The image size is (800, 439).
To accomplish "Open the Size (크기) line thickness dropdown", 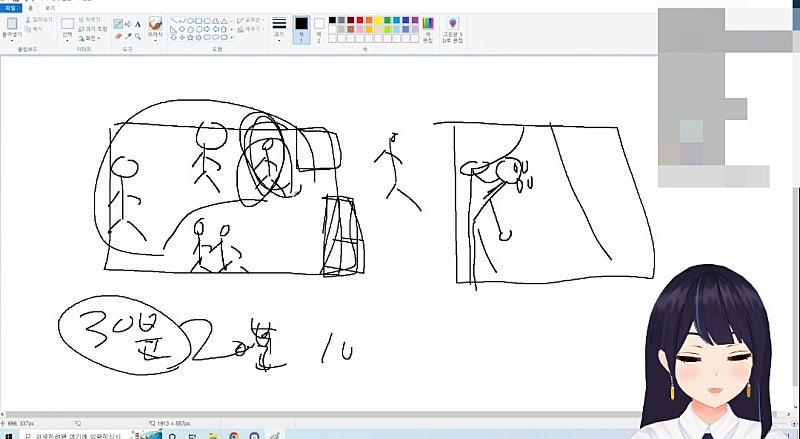I will tap(279, 30).
